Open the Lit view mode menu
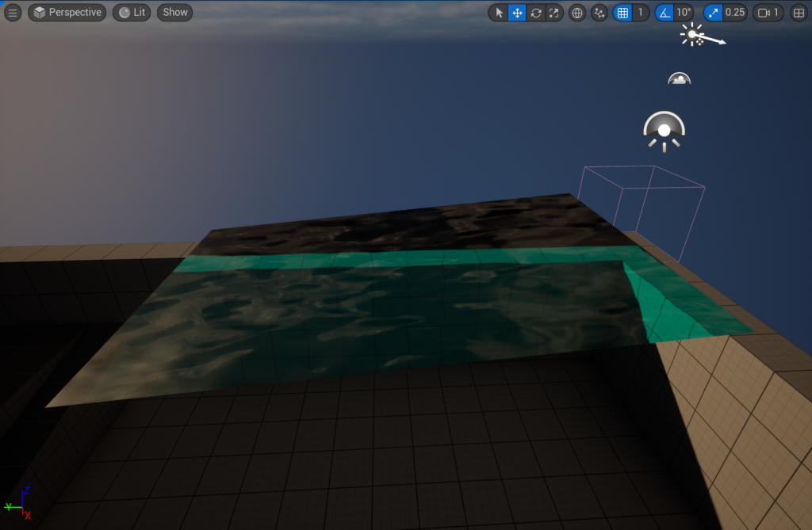This screenshot has height=530, width=812. 132,13
